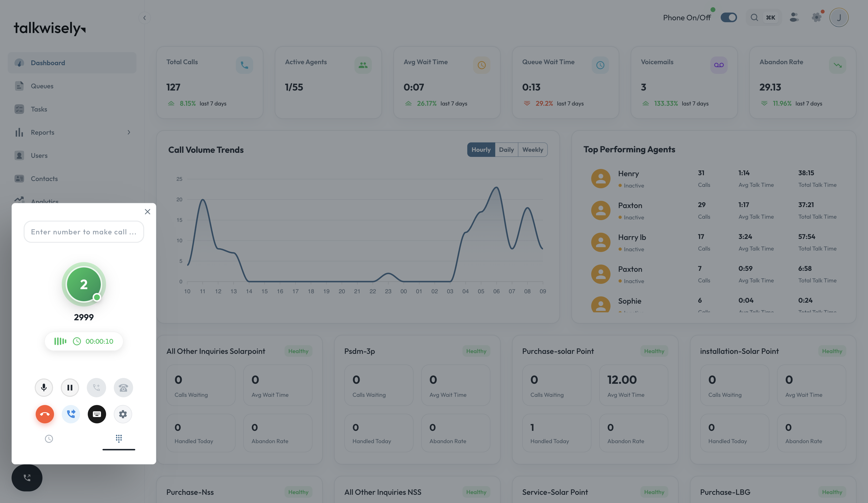868x503 pixels.
Task: Switch chart to Daily view
Action: (x=506, y=150)
